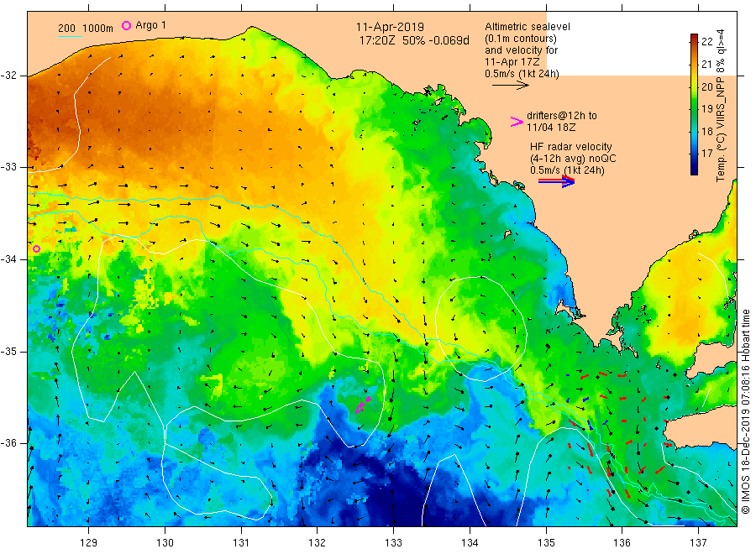Click the '200 1000m' depth label
Viewport: 756px width, 554px height.
[86, 29]
